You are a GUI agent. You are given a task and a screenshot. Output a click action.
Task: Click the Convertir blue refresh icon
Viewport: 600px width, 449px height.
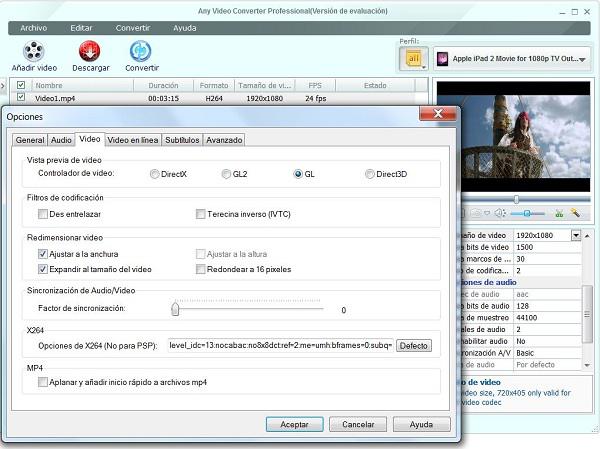pos(140,51)
